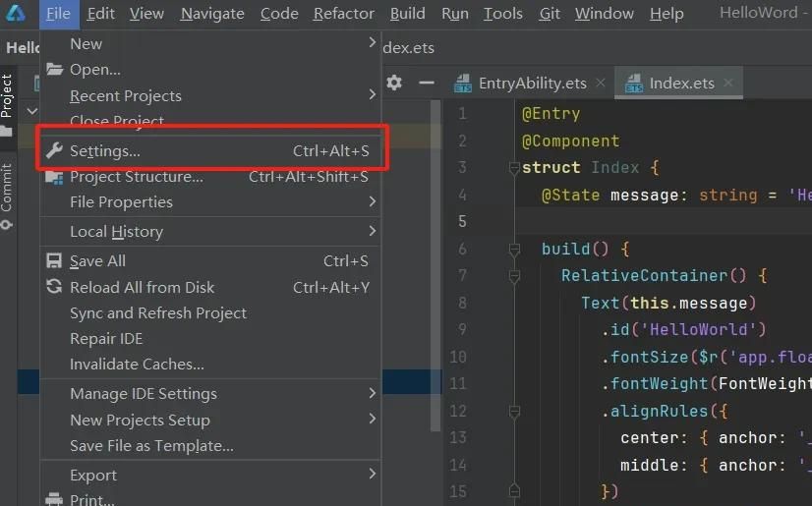The image size is (812, 506).
Task: Hide the project panel with minus icon
Action: coord(426,83)
